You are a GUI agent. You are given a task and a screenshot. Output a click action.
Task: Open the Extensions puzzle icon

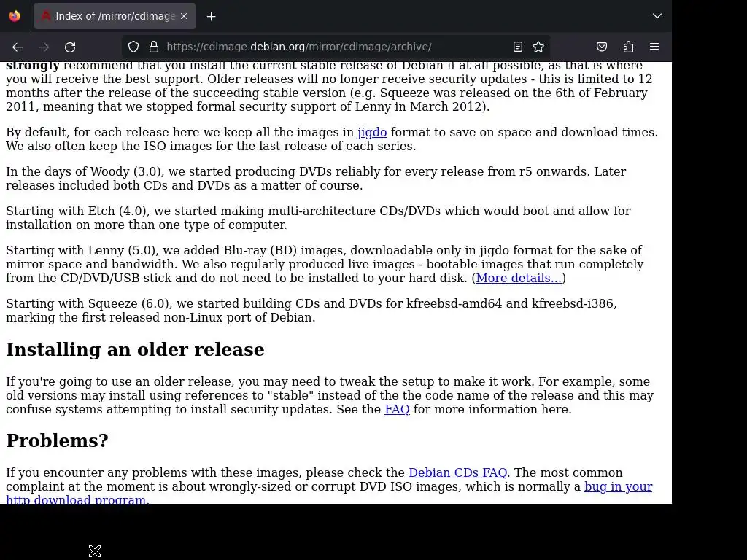pos(628,47)
